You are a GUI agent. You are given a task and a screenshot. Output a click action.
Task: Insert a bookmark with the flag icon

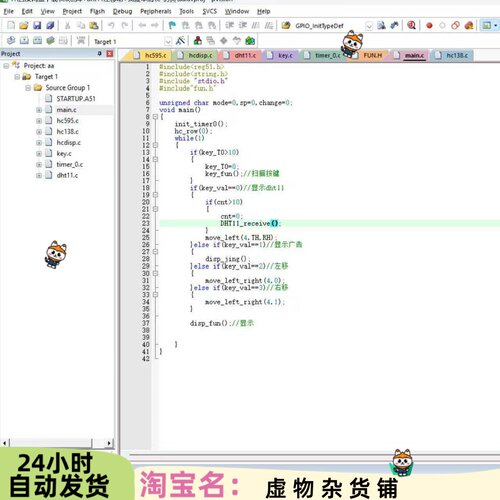coord(172,25)
